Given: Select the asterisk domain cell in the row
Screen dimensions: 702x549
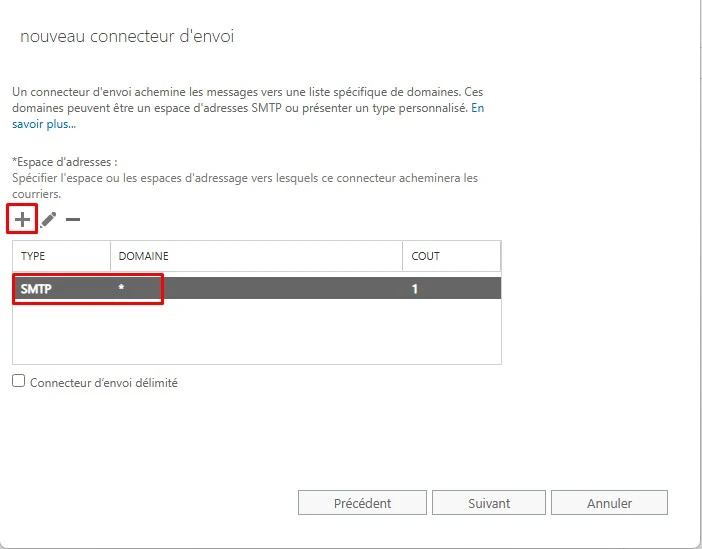Looking at the screenshot, I should point(121,288).
